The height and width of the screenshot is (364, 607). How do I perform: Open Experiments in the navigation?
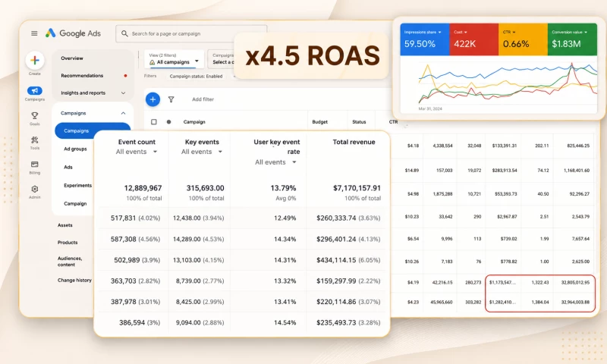78,185
